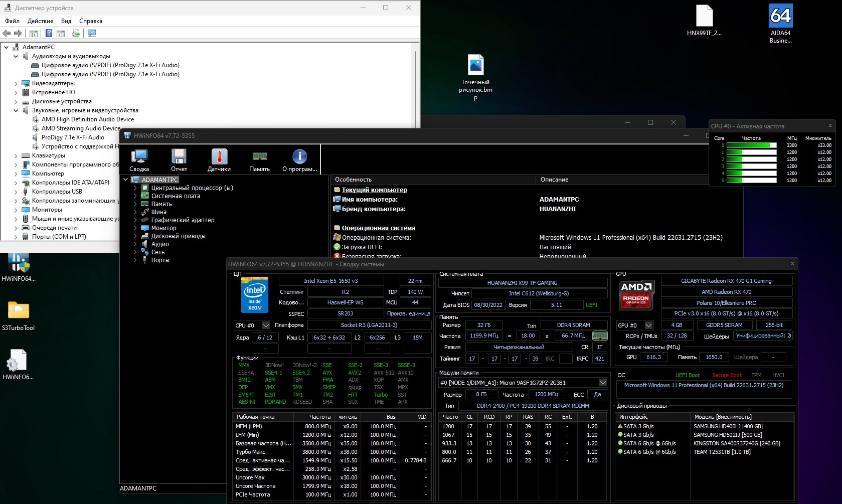
Task: Select the HWiNFO file with gear icon on desktop
Action: pyautogui.click(x=19, y=365)
